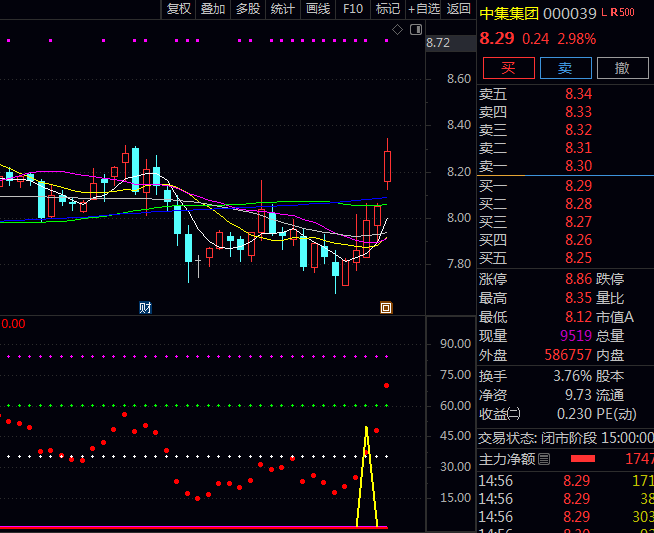Open the 叠加 overlay menu
The image size is (654, 533).
[x=213, y=9]
